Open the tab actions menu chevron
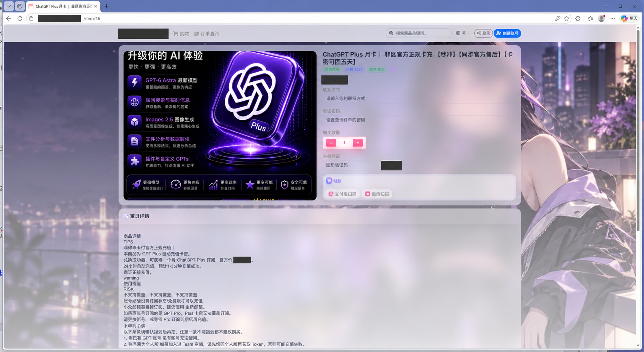The width and height of the screenshot is (644, 352). (8, 6)
